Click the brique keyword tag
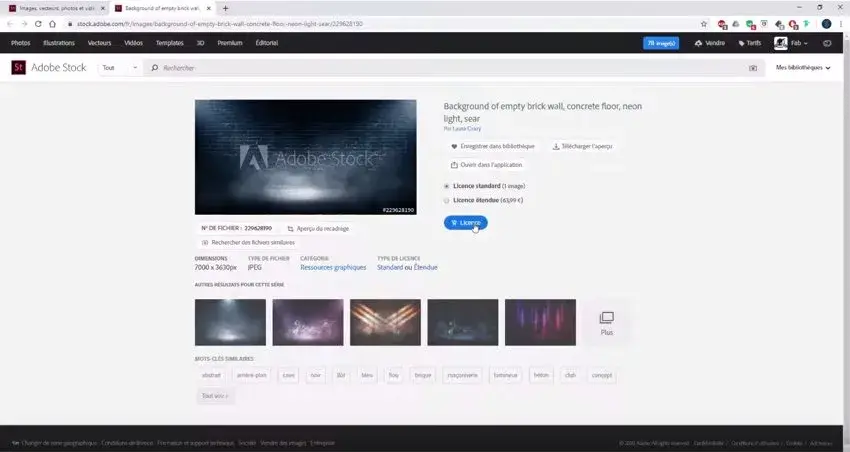This screenshot has height=452, width=850. pyautogui.click(x=423, y=375)
